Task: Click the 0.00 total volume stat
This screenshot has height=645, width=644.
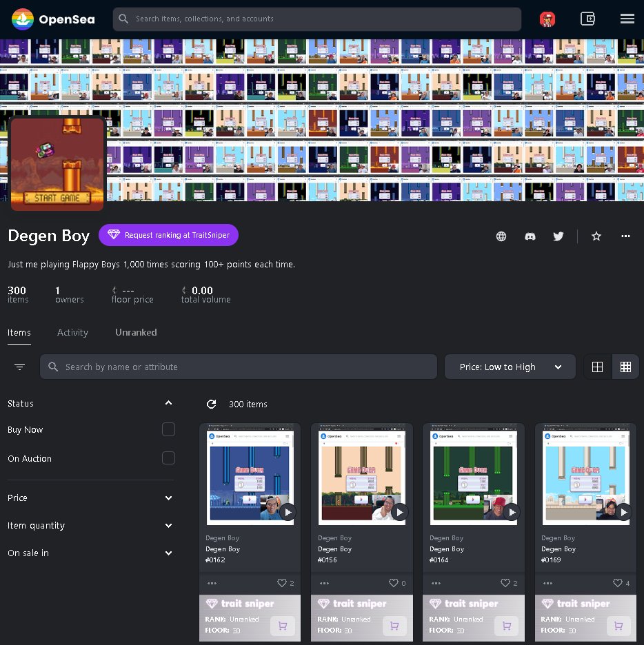Action: click(x=205, y=295)
